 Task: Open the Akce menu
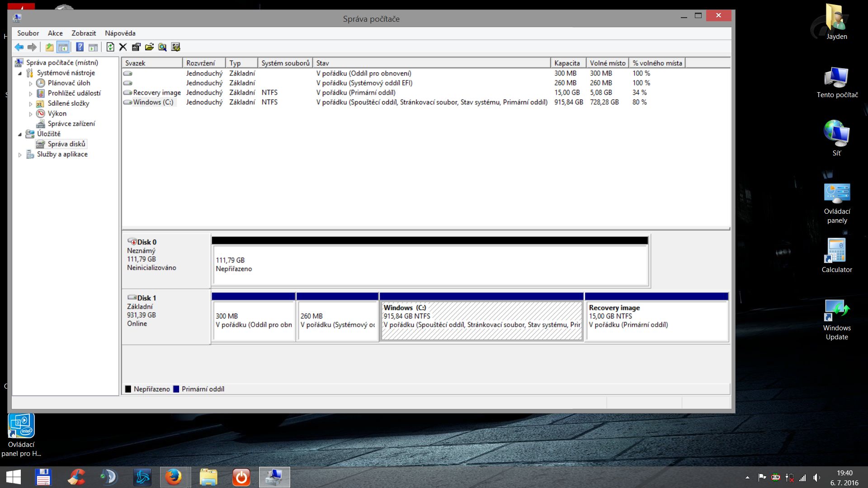[x=55, y=33]
